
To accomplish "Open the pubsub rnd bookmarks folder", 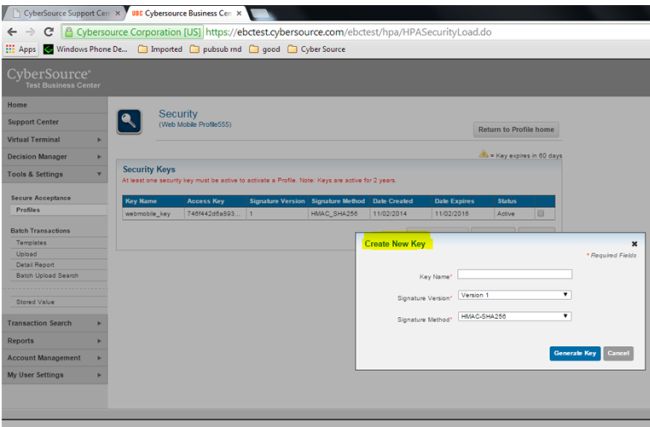I will tap(216, 49).
